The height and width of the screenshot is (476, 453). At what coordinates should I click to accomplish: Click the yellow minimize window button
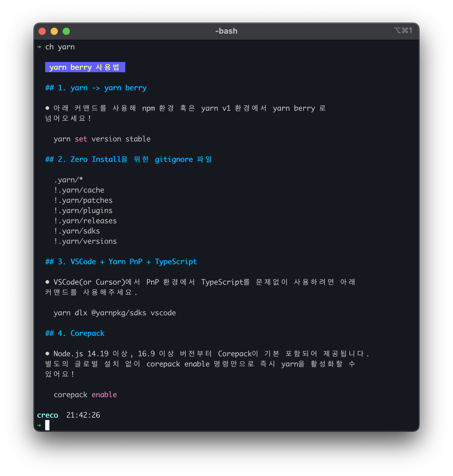click(x=54, y=31)
